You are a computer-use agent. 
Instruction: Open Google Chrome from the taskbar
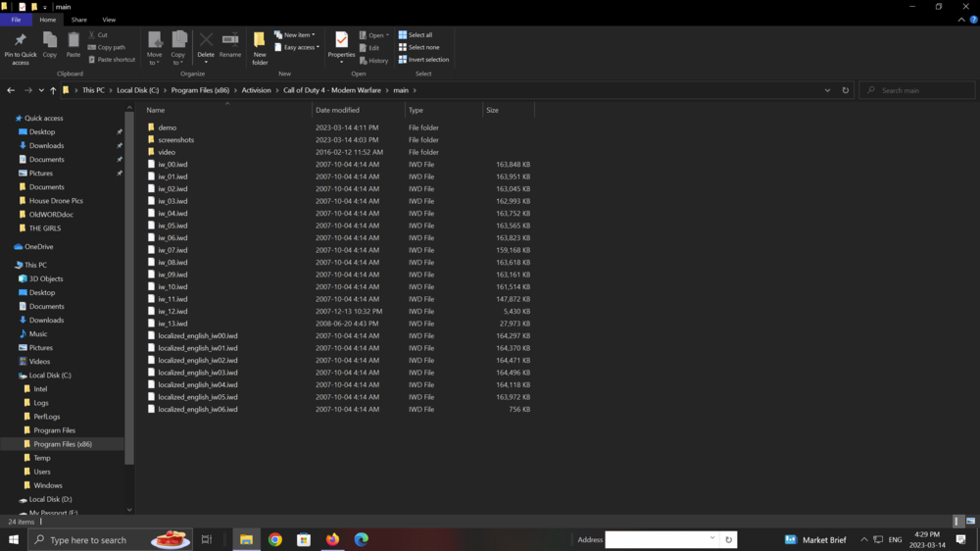pos(275,539)
